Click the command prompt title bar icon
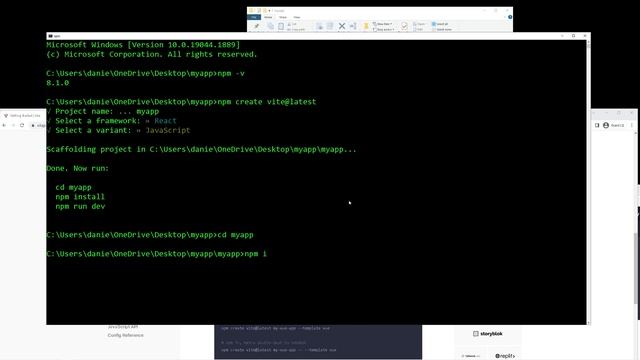This screenshot has height=360, width=640. coord(50,36)
